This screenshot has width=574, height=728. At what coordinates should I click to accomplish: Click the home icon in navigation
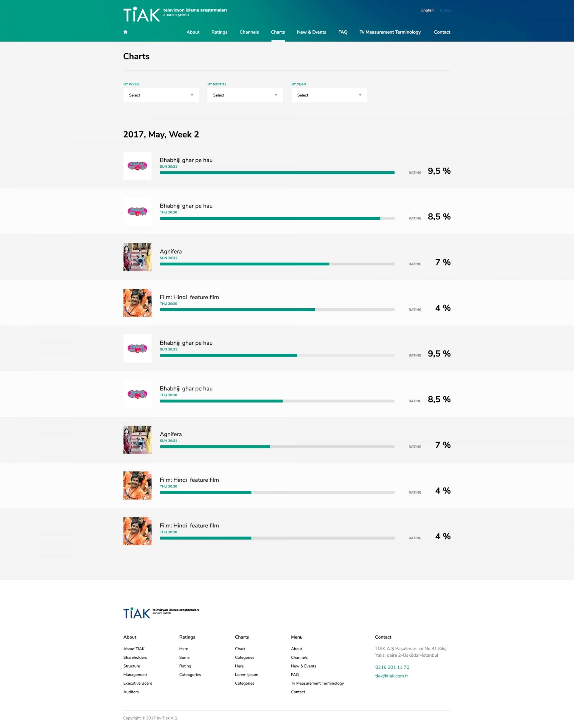(x=125, y=32)
